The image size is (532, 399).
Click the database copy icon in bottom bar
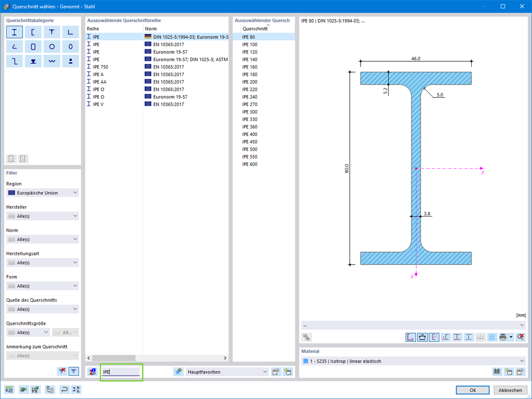(50, 390)
